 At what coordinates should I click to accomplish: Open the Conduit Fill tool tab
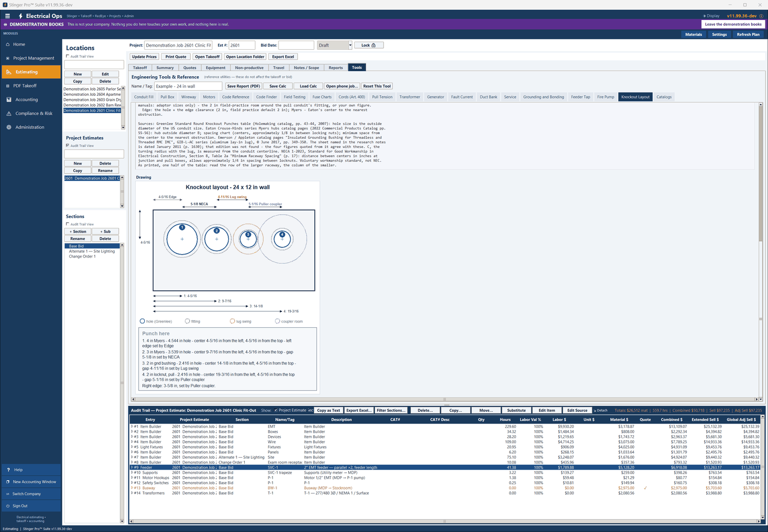tap(144, 97)
